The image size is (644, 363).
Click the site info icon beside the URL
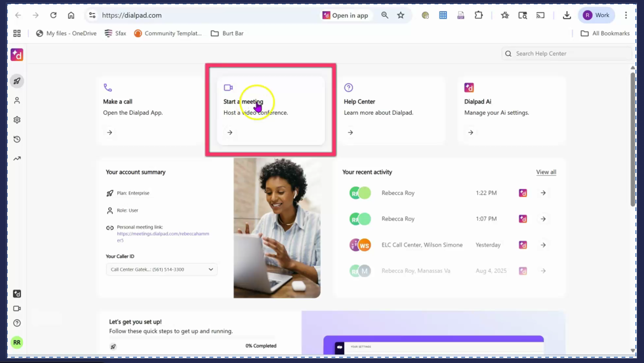click(92, 15)
